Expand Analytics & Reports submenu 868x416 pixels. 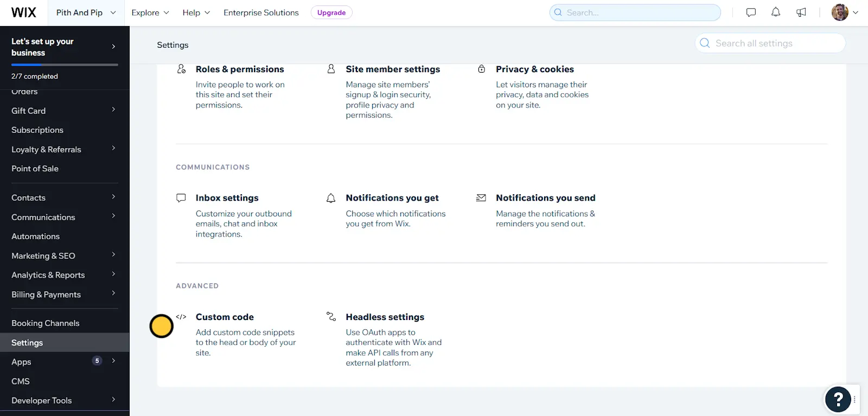113,274
